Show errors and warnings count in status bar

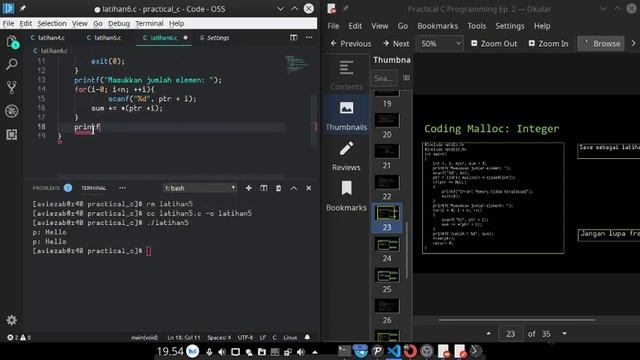coord(19,338)
